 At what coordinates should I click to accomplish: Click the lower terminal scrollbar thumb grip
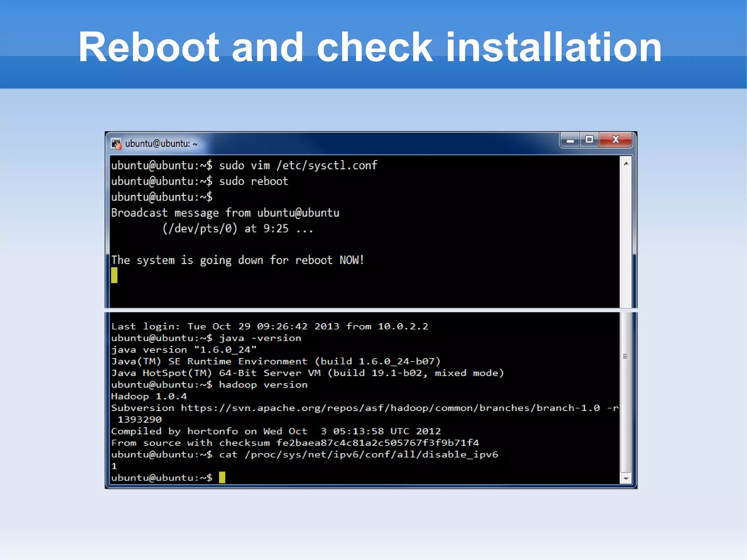[x=626, y=356]
